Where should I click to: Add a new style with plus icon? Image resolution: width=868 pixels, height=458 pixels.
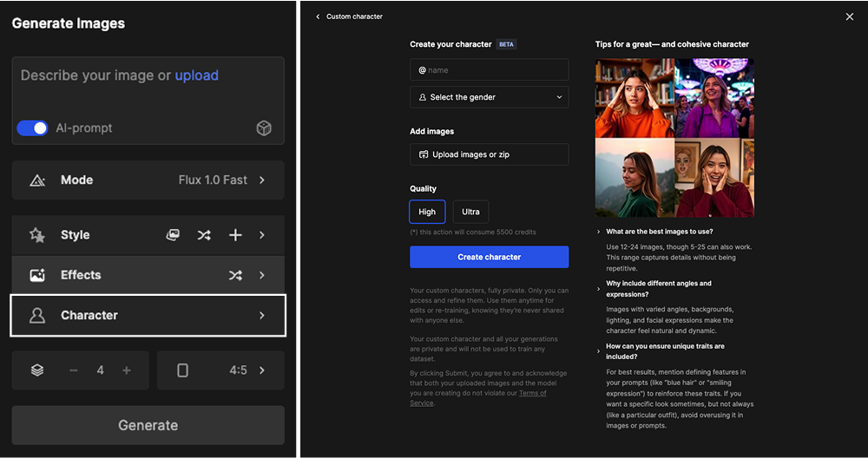pos(235,235)
